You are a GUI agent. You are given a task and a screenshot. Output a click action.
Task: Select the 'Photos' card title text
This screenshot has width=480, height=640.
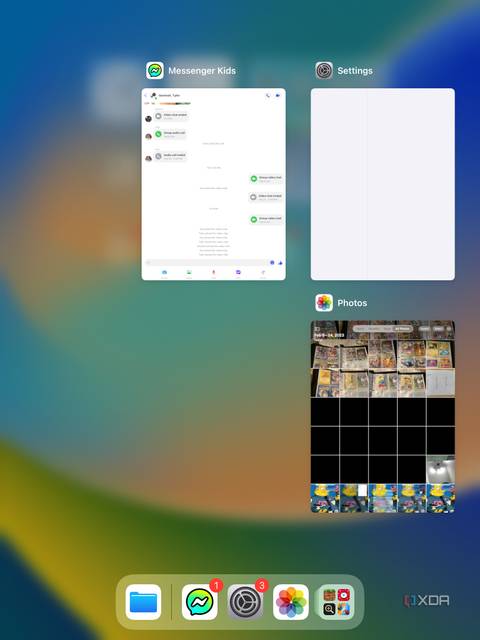pyautogui.click(x=352, y=303)
